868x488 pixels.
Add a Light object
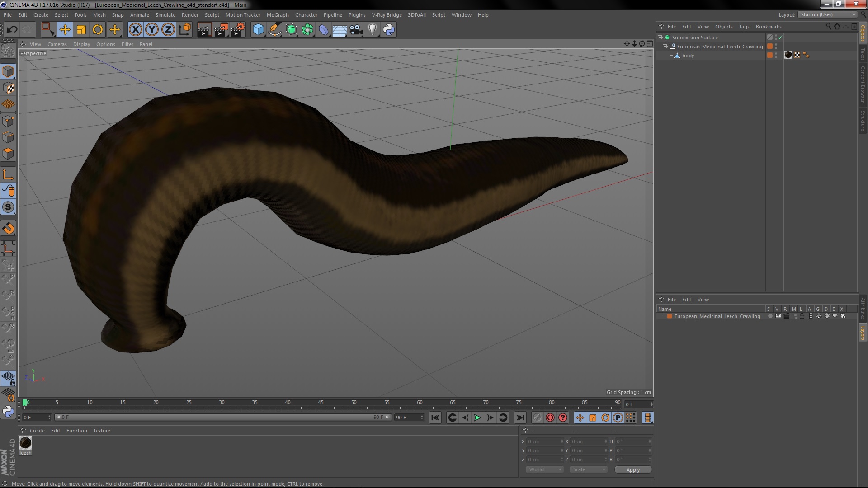coord(372,30)
